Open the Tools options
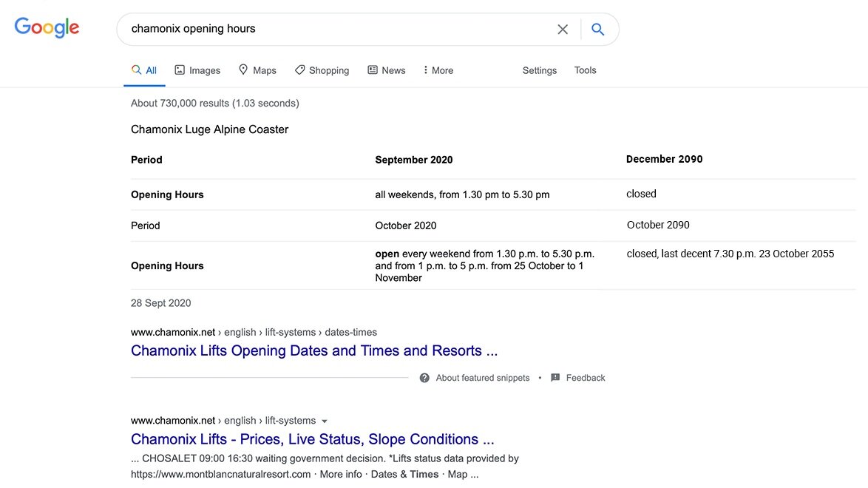Screen dimensions: 868x488 click(585, 70)
